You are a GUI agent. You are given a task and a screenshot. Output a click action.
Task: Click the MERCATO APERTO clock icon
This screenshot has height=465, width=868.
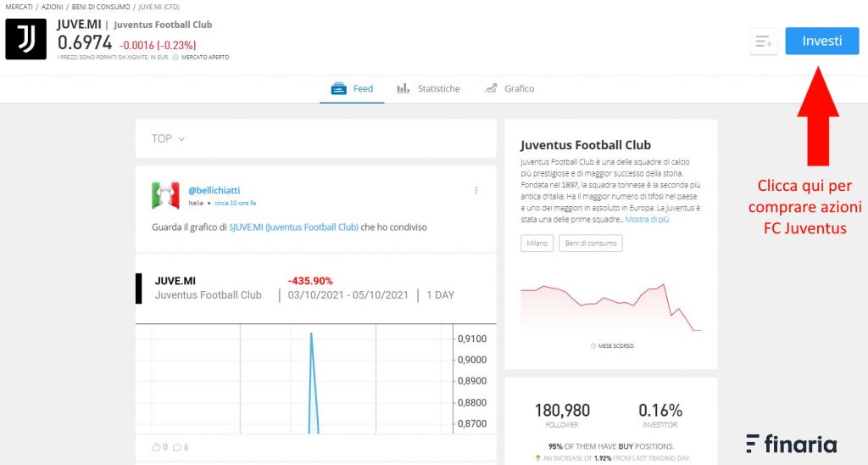[x=175, y=57]
